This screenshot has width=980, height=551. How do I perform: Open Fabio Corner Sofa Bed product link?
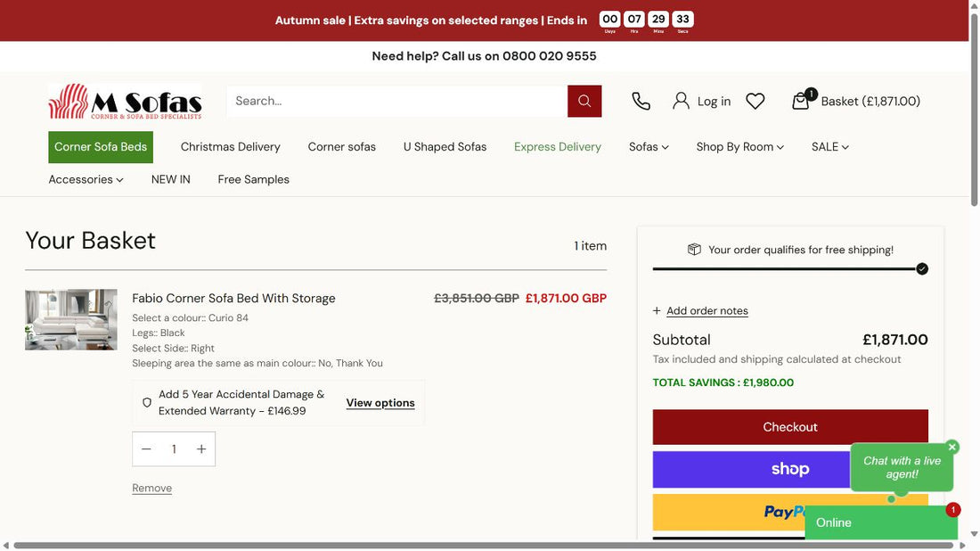(x=233, y=299)
